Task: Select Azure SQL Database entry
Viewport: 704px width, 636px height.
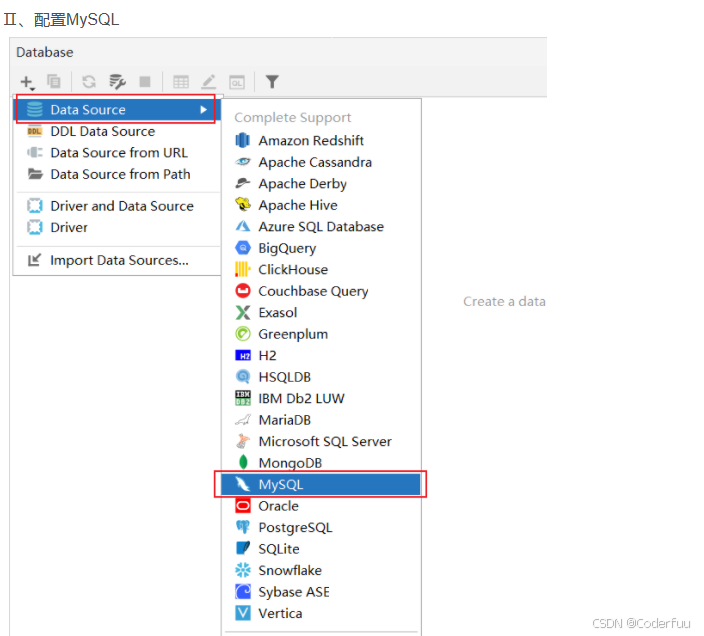Action: click(321, 227)
